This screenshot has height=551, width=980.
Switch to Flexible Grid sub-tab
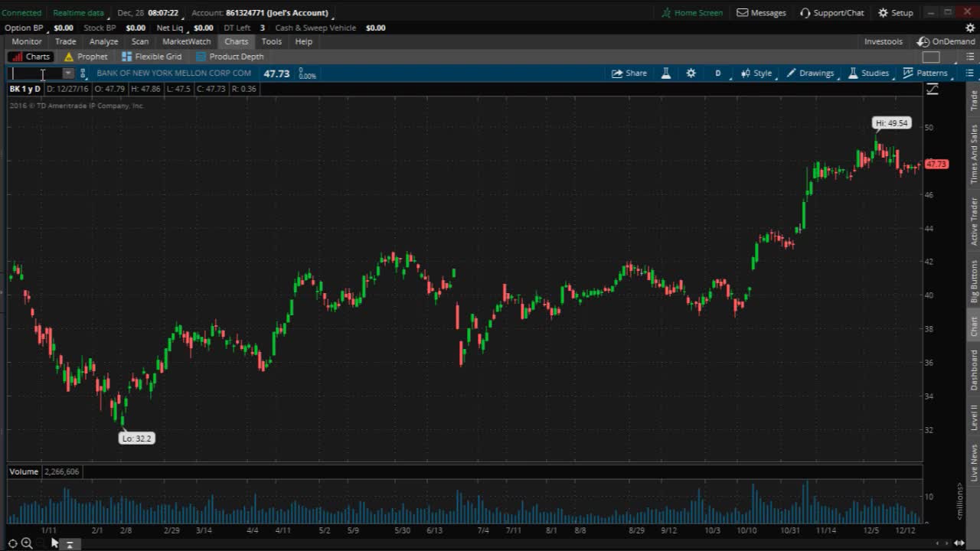tap(152, 57)
